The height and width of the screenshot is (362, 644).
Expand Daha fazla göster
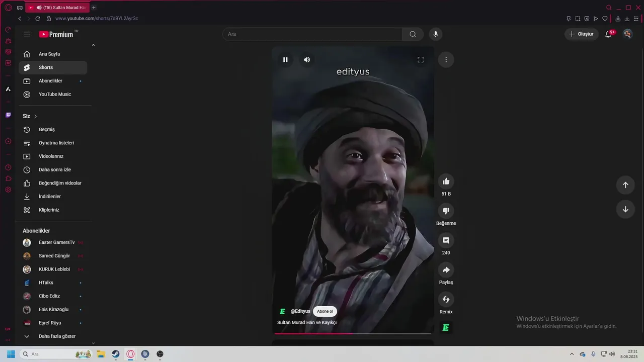(x=53, y=336)
